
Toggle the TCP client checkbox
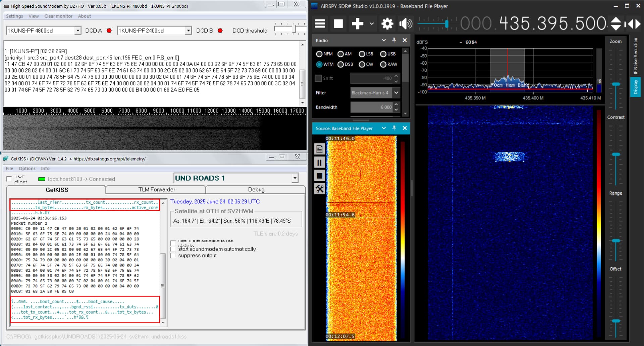[x=9, y=179]
